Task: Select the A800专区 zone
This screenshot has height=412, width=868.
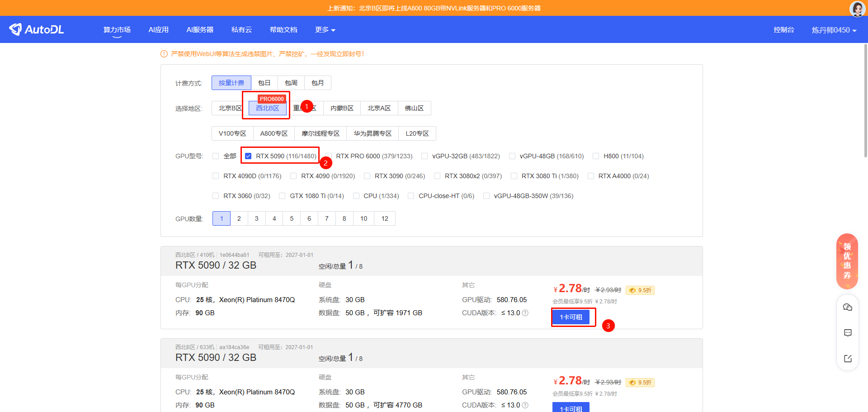Action: [x=274, y=133]
